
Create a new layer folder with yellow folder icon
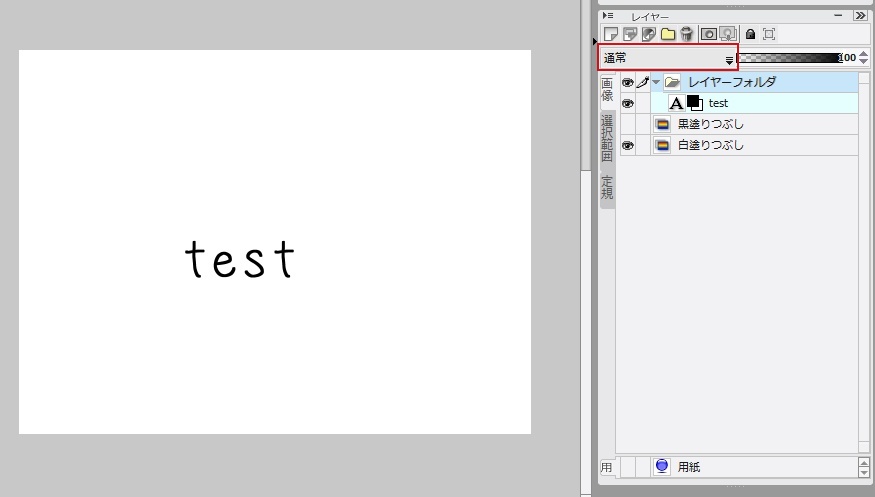668,34
